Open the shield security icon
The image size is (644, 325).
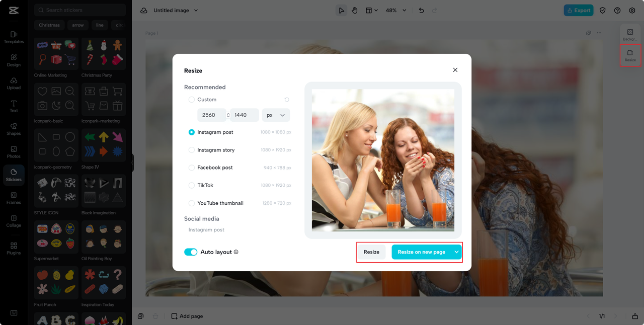pos(602,10)
